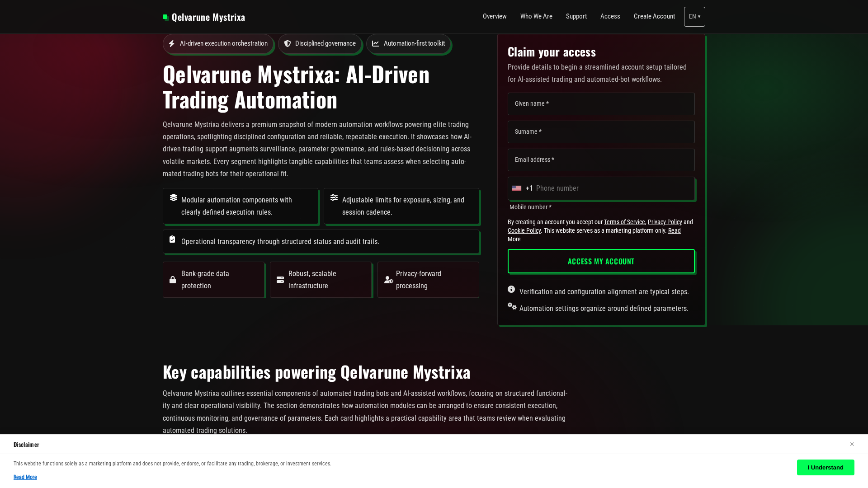The image size is (868, 488).
Task: Click the Robust, scalable infrastructure card text
Action: click(312, 280)
